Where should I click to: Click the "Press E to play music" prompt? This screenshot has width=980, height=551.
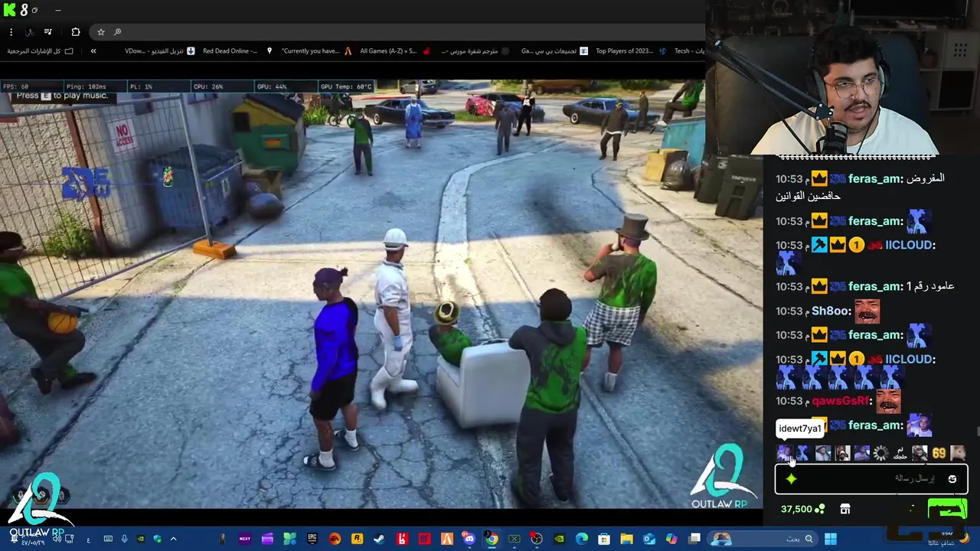pos(61,96)
